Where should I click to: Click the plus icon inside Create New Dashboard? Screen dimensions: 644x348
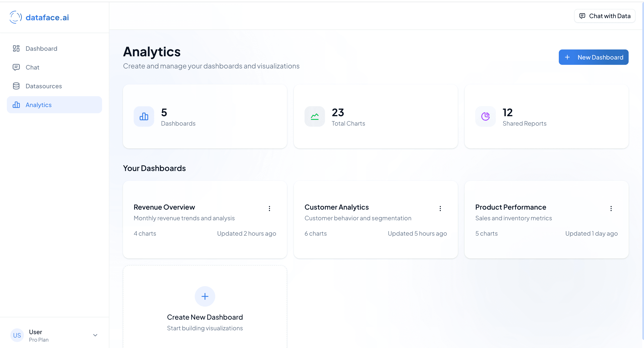point(205,296)
